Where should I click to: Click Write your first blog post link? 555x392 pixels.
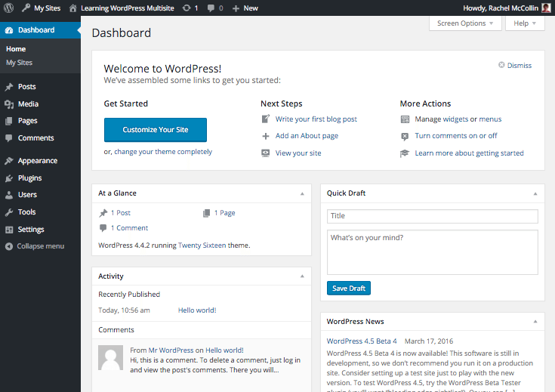click(316, 119)
